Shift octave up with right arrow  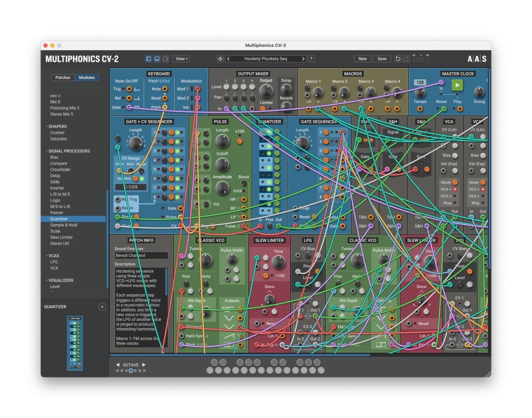coord(144,364)
